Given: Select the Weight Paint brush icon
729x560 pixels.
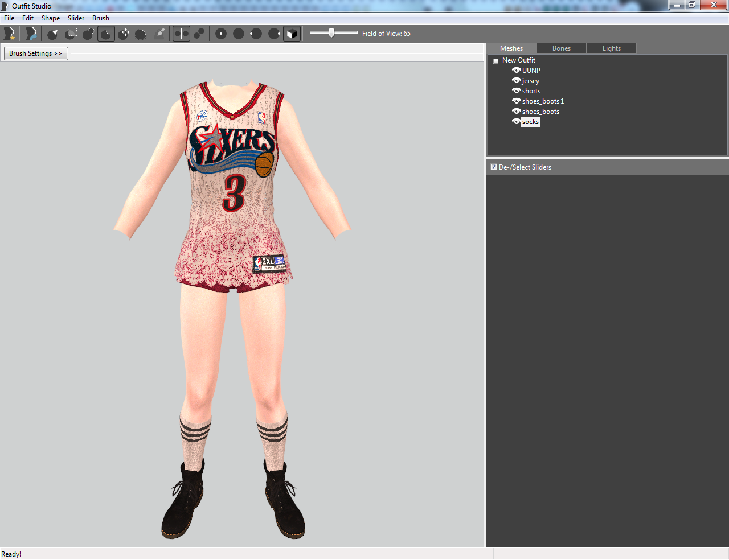Looking at the screenshot, I should [x=160, y=34].
